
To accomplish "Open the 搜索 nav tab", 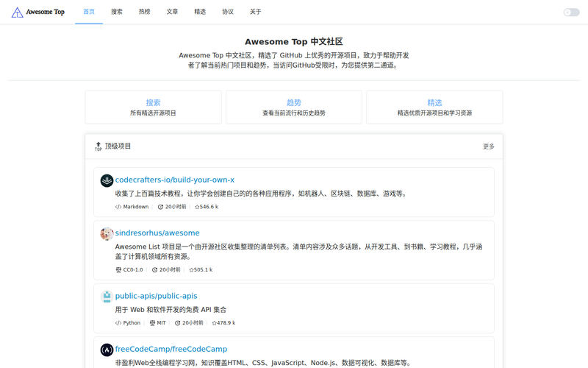I will pyautogui.click(x=117, y=12).
